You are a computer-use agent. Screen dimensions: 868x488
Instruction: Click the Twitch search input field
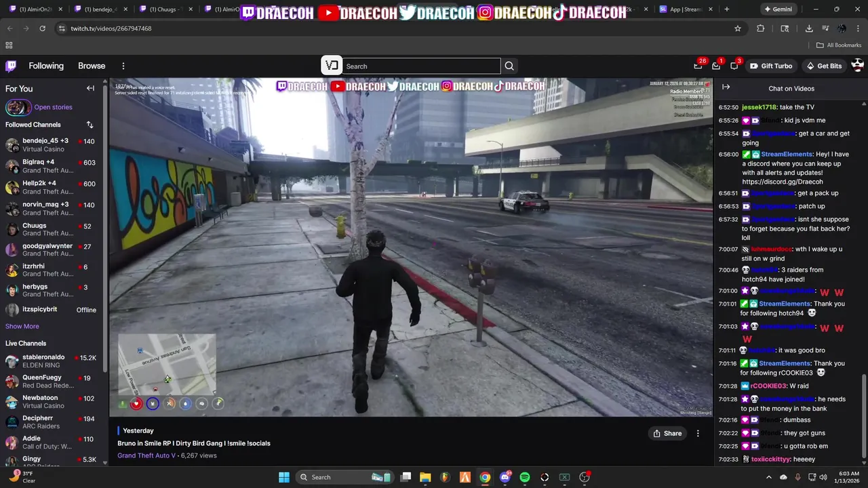point(422,66)
